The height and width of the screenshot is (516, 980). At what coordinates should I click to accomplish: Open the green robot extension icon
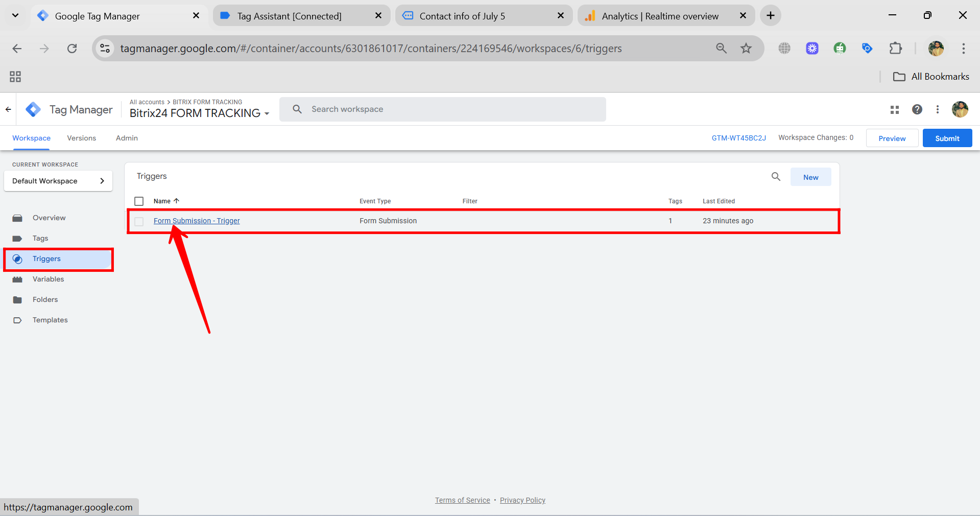click(840, 49)
